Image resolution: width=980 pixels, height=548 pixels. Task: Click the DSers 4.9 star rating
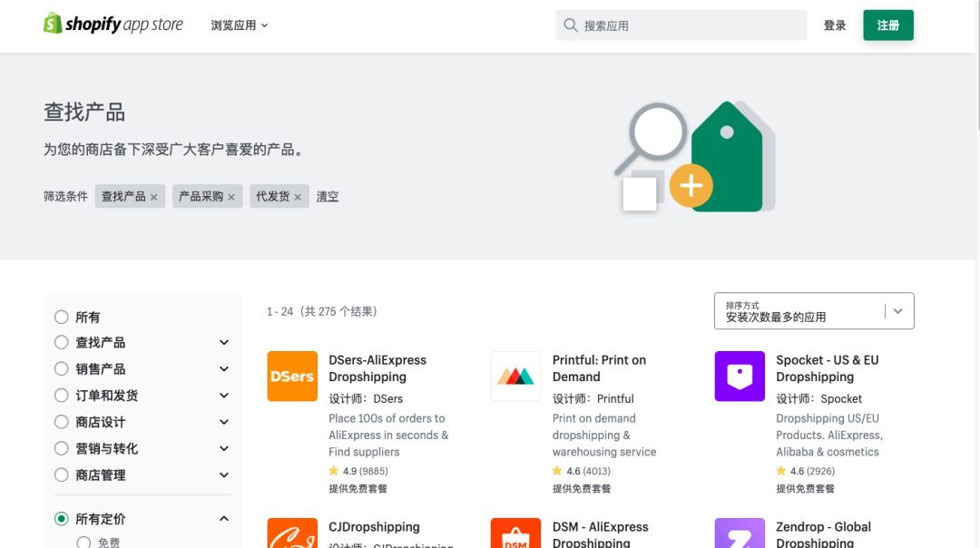(x=358, y=471)
